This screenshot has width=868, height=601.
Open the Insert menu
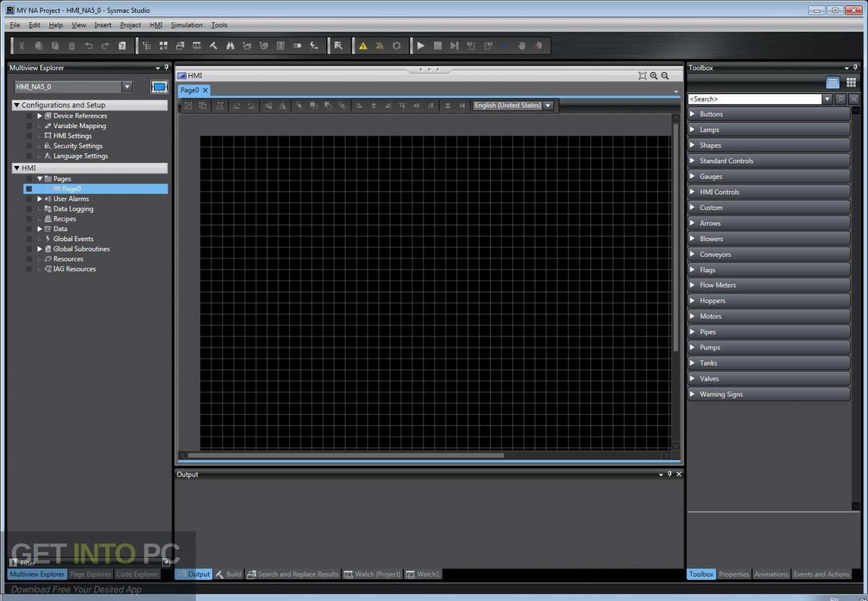(x=102, y=25)
